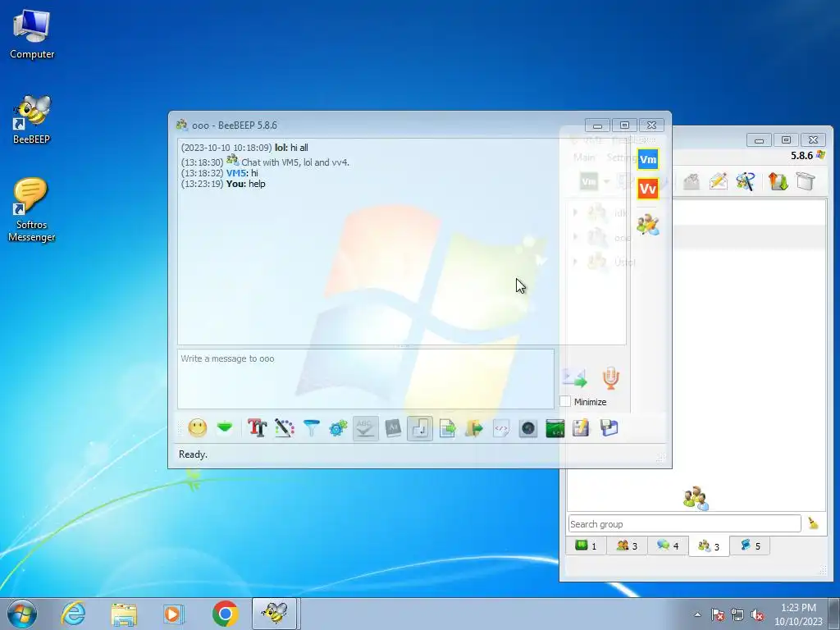Click the Action Center flag tray icon

click(x=717, y=614)
